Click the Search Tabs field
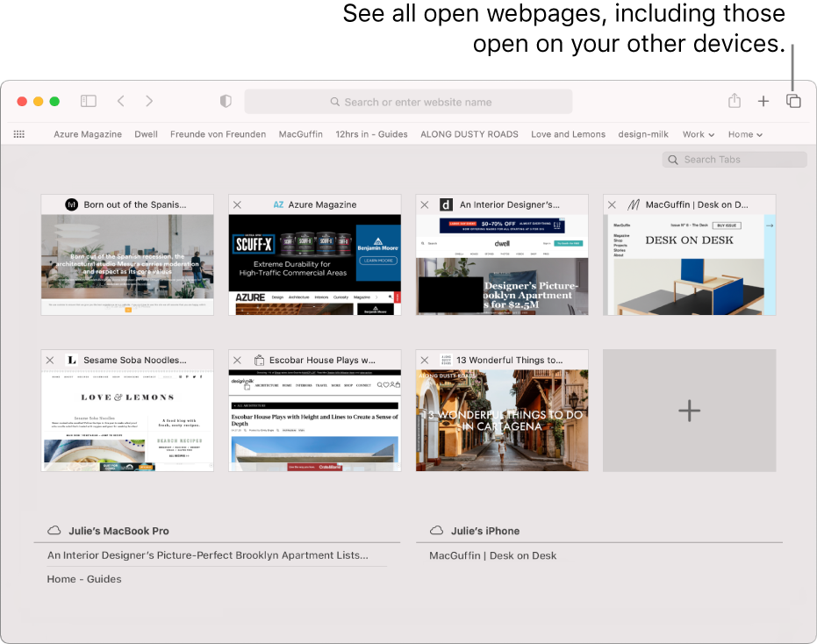Screen dimensions: 817x644 (x=735, y=160)
